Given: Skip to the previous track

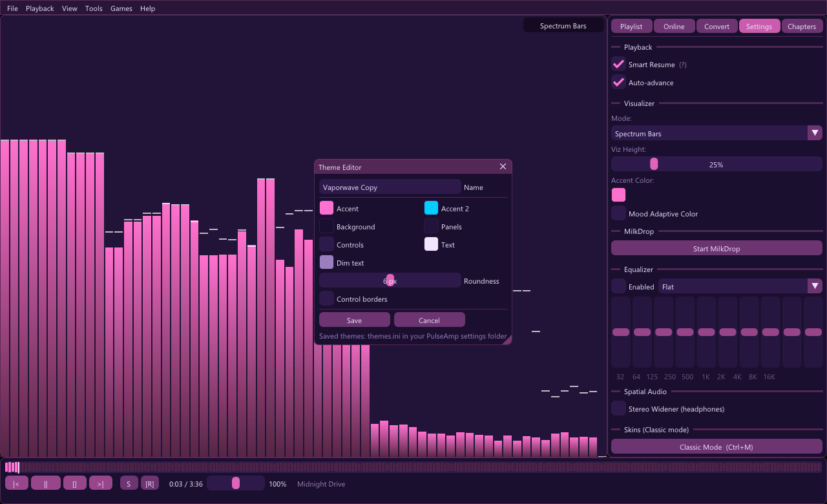Looking at the screenshot, I should 17,483.
